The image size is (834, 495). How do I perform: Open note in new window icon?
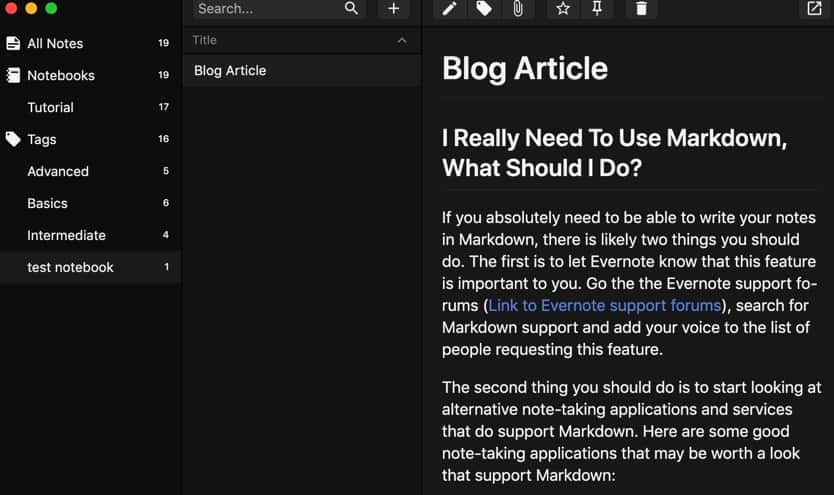(x=814, y=9)
